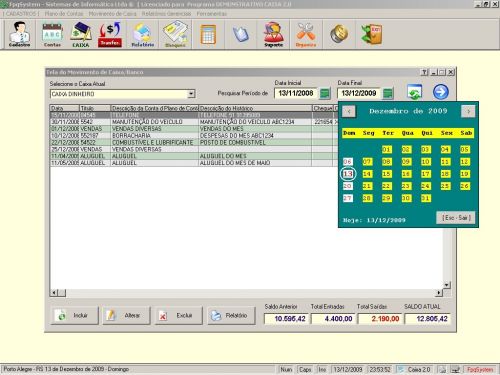Screen dimensions: 500x375
Task: Click the plastic bag toolbar icon
Action: click(241, 34)
